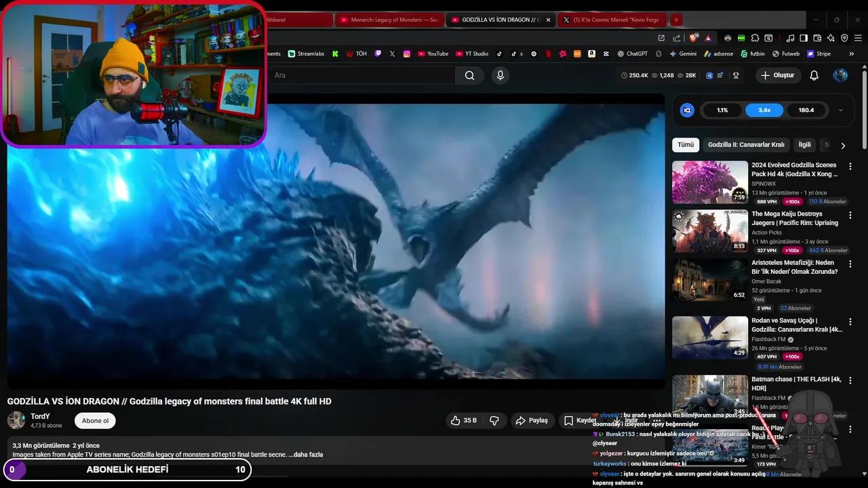The width and height of the screenshot is (868, 488).
Task: Click the vidIQ 1.1% stat pill
Action: click(722, 110)
